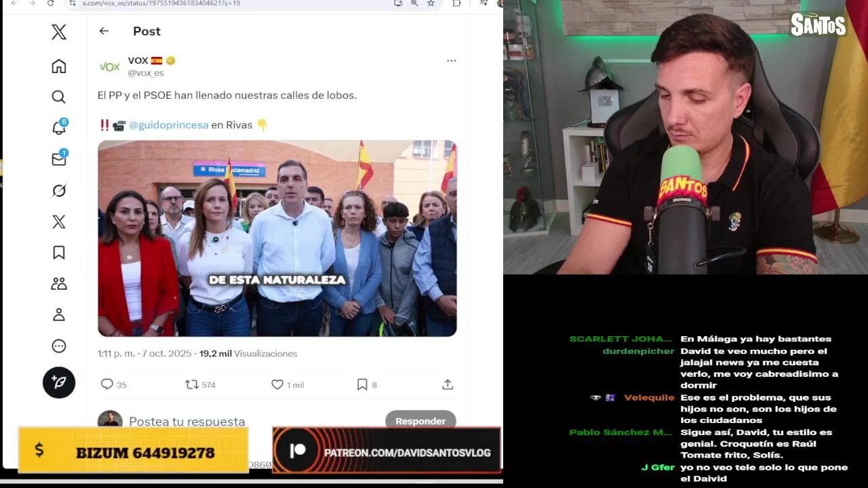
Task: Play the embedded Rivas video thumbnail
Action: click(277, 239)
